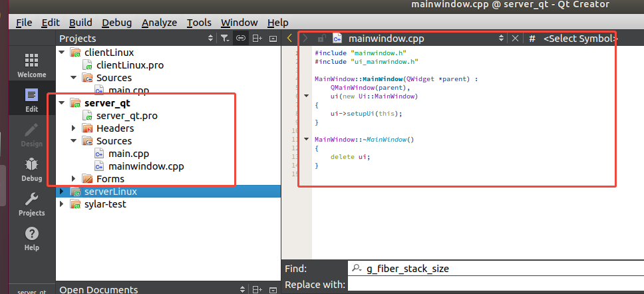The image size is (644, 294).
Task: Select main.cpp under server_qt Sources
Action: (x=128, y=154)
